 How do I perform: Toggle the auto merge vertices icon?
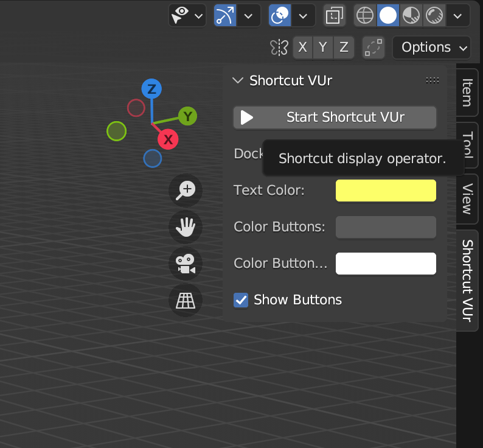tap(374, 47)
